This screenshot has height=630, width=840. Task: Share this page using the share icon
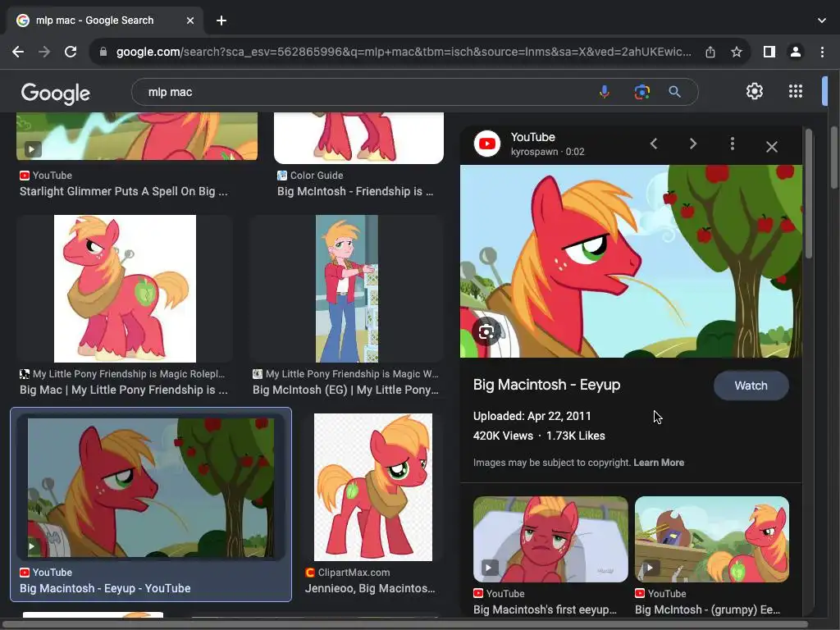(x=710, y=52)
